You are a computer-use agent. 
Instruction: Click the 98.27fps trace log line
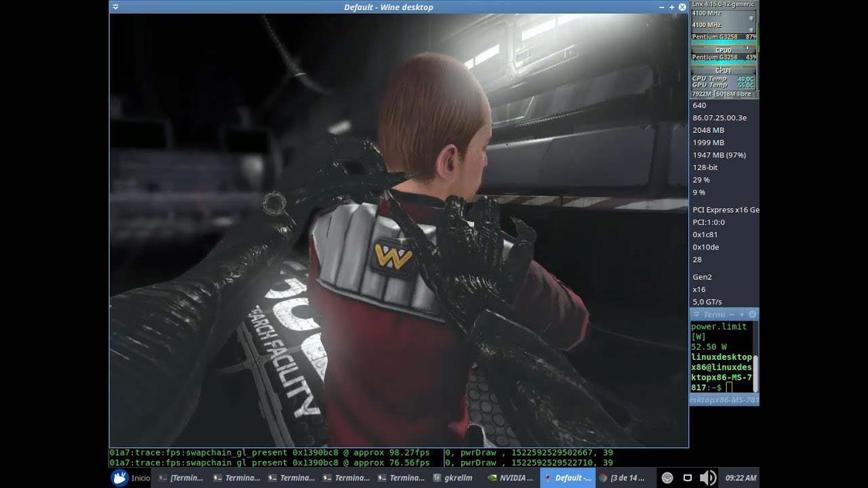[x=270, y=453]
